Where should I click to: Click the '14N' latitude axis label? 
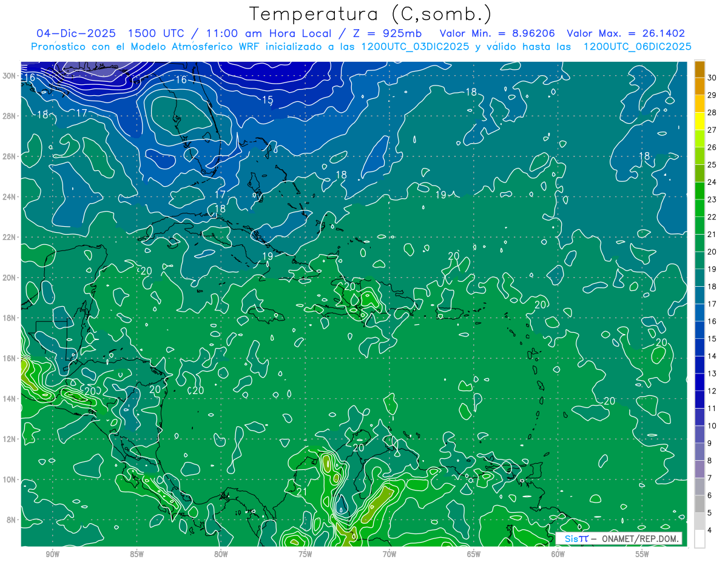9,399
